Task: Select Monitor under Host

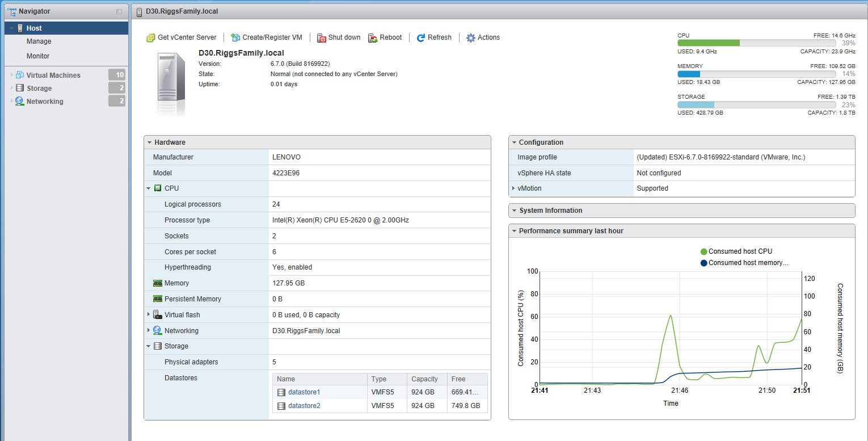Action: coord(38,56)
